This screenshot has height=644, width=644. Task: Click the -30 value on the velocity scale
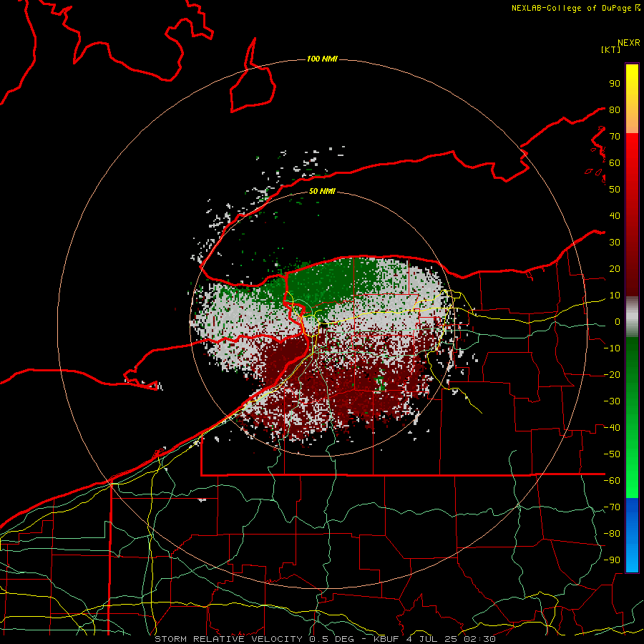click(x=612, y=401)
